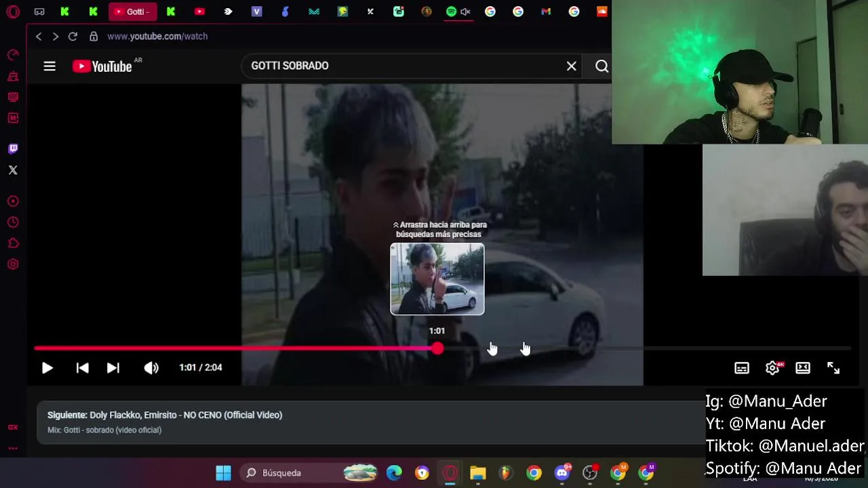Open the upcoming NO CENO video card

pyautogui.click(x=370, y=422)
